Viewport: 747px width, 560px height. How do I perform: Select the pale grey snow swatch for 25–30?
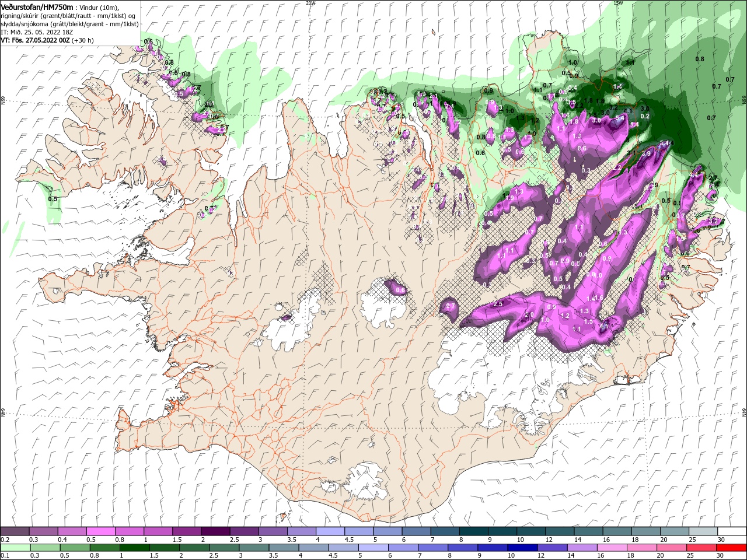[x=703, y=531]
